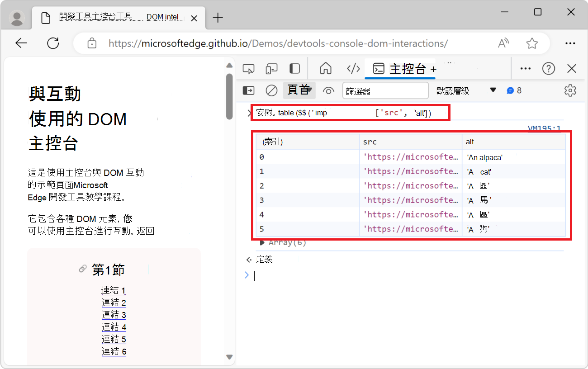The image size is (588, 369).
Task: Expand the Array(6) console entry
Action: click(262, 242)
